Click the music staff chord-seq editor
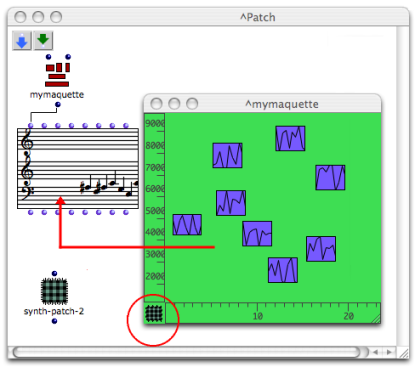Viewport: 415px width, 367px height. point(78,168)
